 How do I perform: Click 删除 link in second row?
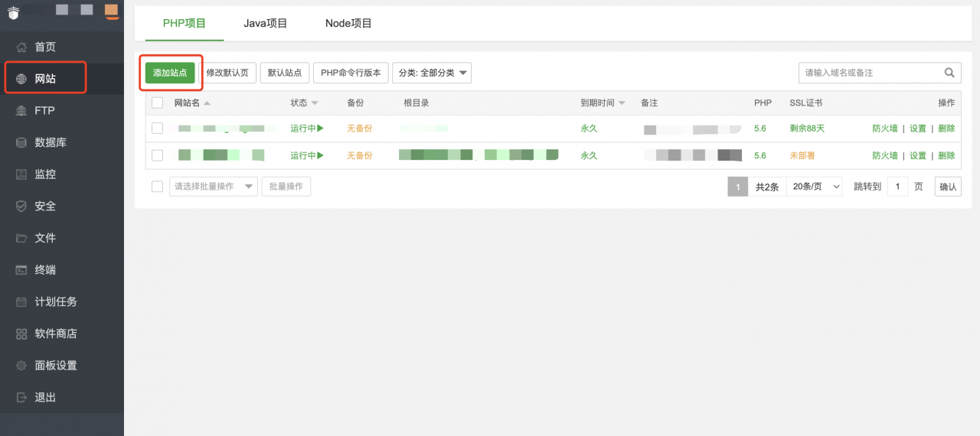(x=946, y=155)
